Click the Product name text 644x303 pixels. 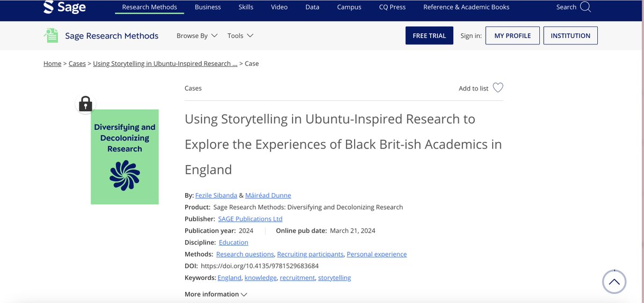[308, 207]
